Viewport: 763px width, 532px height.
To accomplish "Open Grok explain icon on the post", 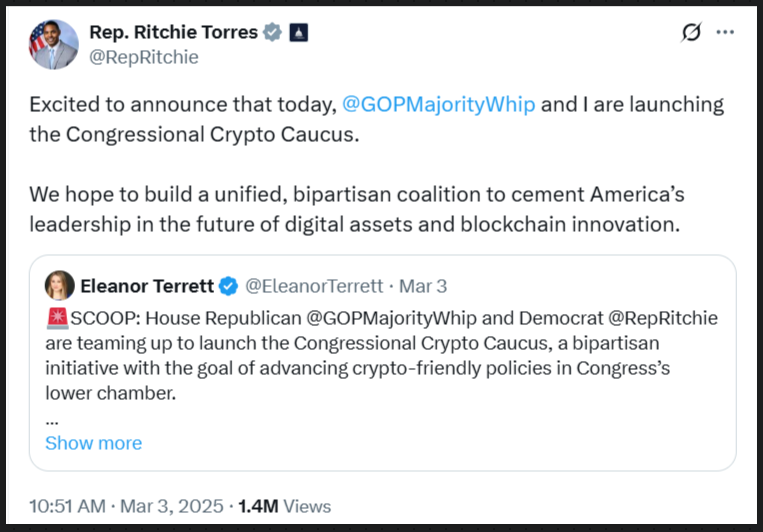I will pyautogui.click(x=691, y=33).
